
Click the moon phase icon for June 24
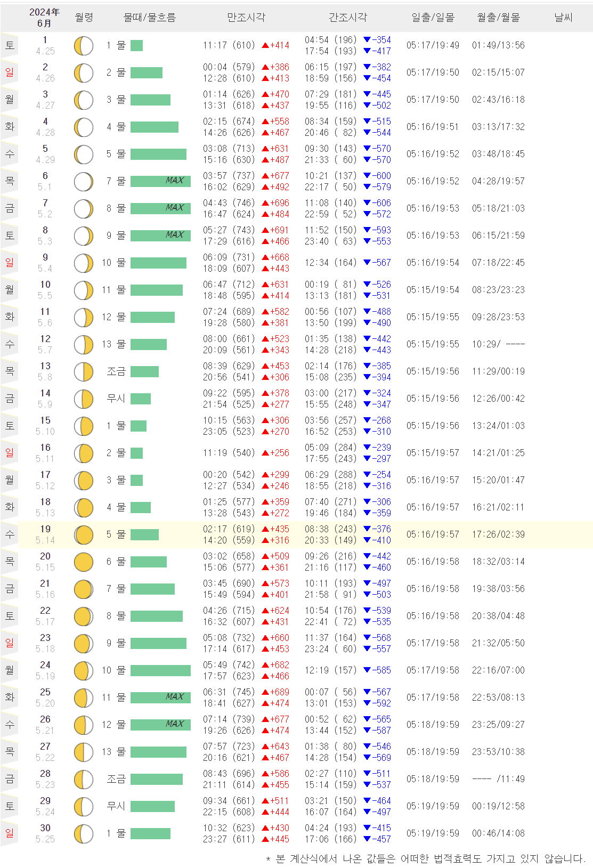pyautogui.click(x=84, y=671)
